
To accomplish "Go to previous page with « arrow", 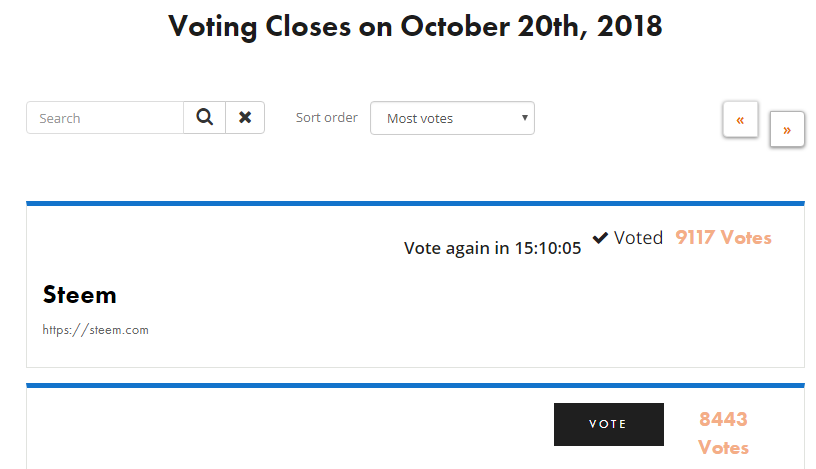I will [740, 120].
